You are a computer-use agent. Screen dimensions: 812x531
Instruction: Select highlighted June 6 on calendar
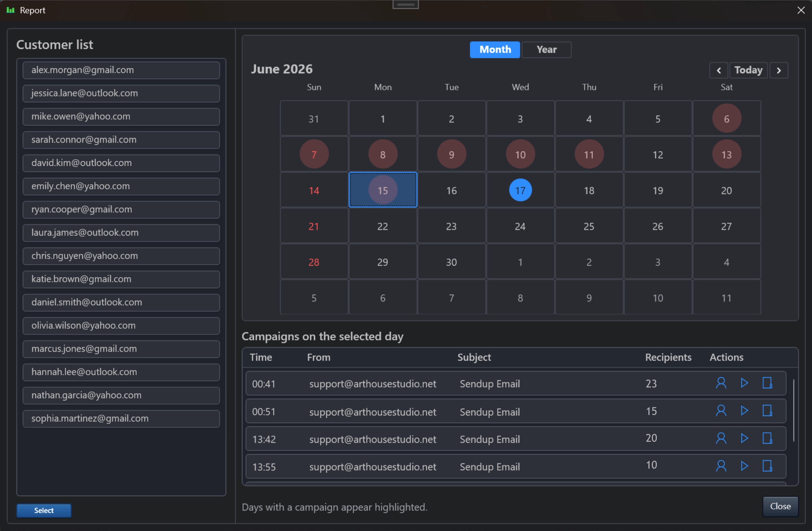click(726, 118)
